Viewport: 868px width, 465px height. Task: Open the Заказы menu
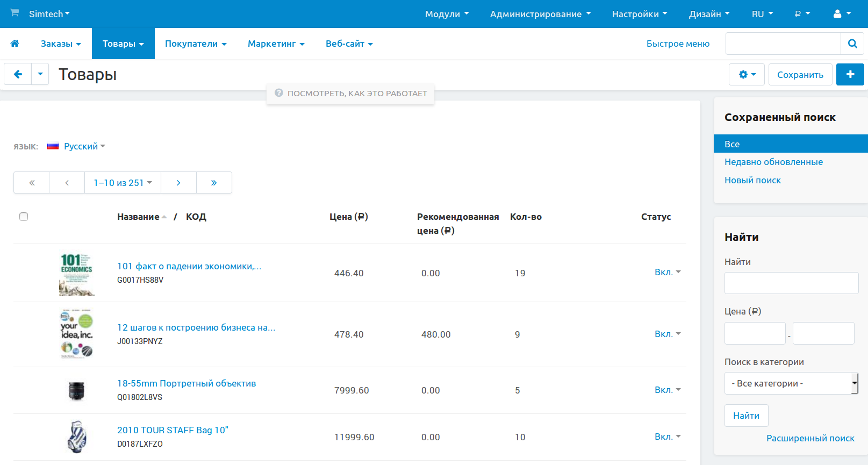[61, 44]
